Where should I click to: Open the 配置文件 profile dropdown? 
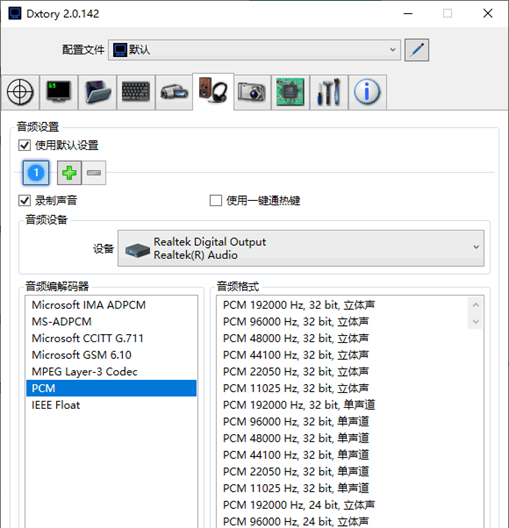254,50
